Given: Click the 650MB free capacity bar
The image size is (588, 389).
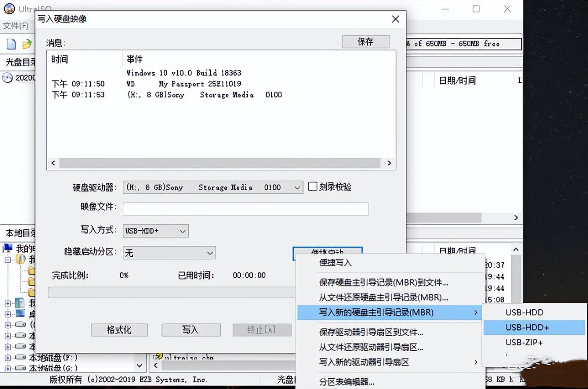Looking at the screenshot, I should coord(464,44).
